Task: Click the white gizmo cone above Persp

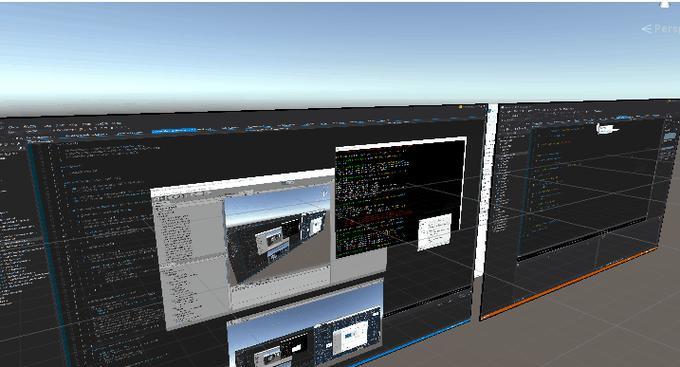Action: [664, 4]
